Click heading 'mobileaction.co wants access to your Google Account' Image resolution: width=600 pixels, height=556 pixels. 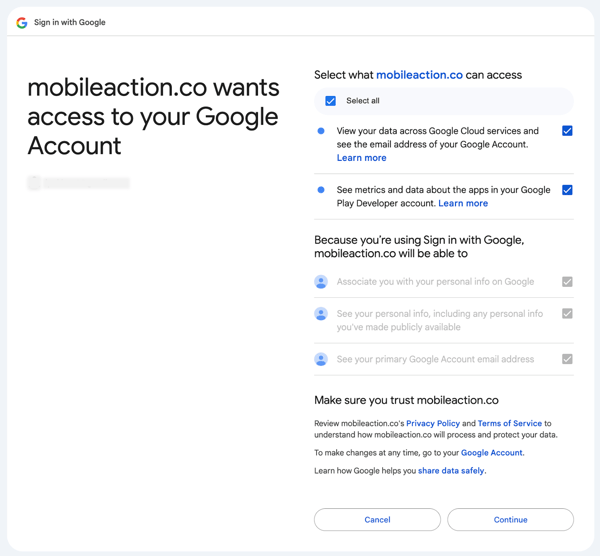[x=153, y=116]
